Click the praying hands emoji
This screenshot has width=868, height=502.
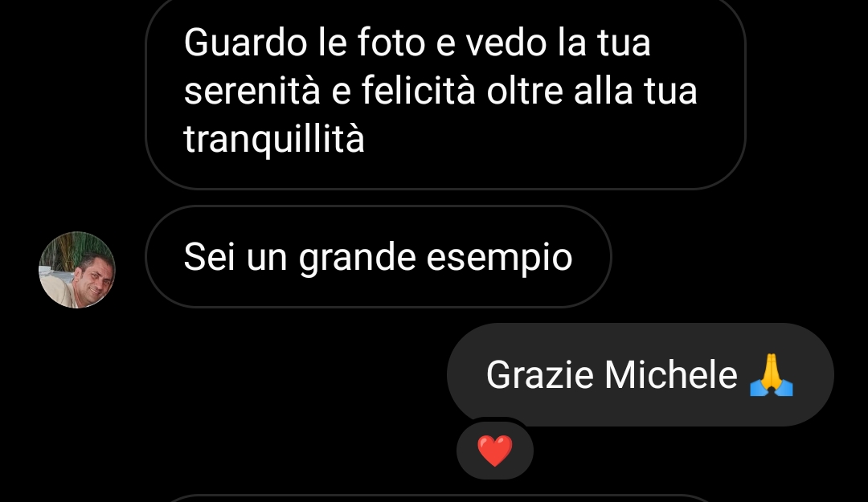tap(771, 375)
